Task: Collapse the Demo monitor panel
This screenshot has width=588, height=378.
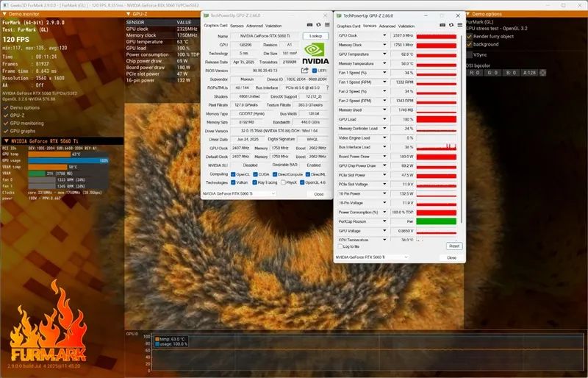Action: [x=4, y=14]
